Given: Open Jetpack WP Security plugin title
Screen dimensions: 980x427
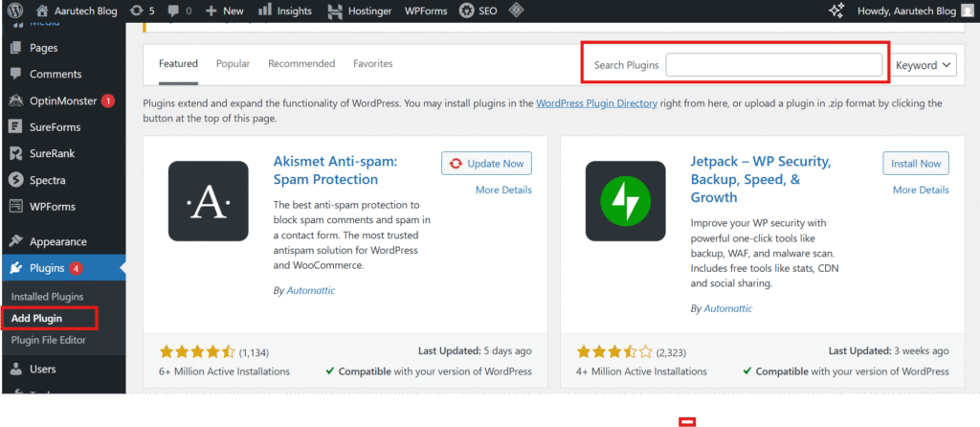Looking at the screenshot, I should coord(761,179).
